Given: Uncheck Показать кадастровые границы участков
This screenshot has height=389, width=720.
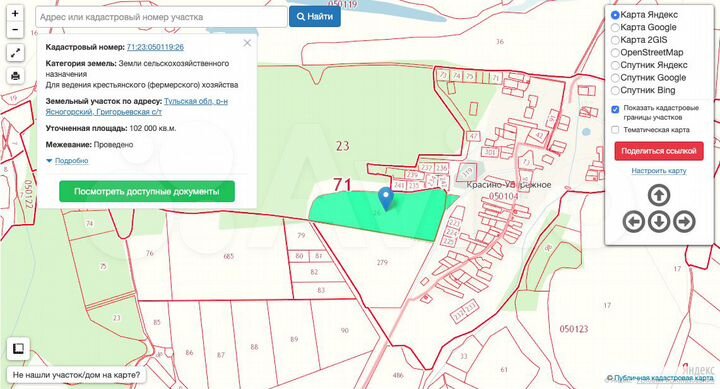Looking at the screenshot, I should (615, 109).
